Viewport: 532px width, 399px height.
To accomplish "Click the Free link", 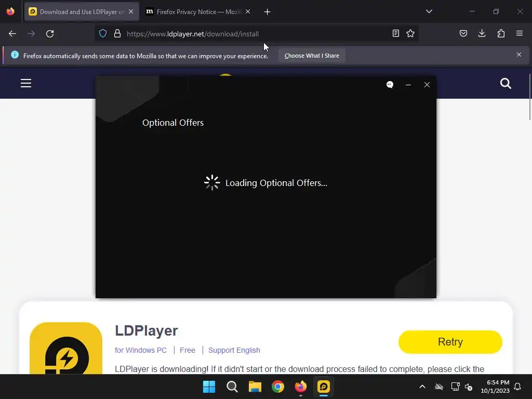I will click(187, 350).
